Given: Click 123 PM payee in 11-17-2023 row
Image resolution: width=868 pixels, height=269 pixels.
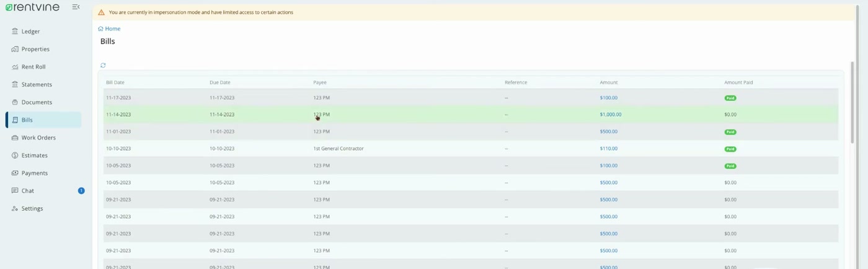Looking at the screenshot, I should point(321,98).
